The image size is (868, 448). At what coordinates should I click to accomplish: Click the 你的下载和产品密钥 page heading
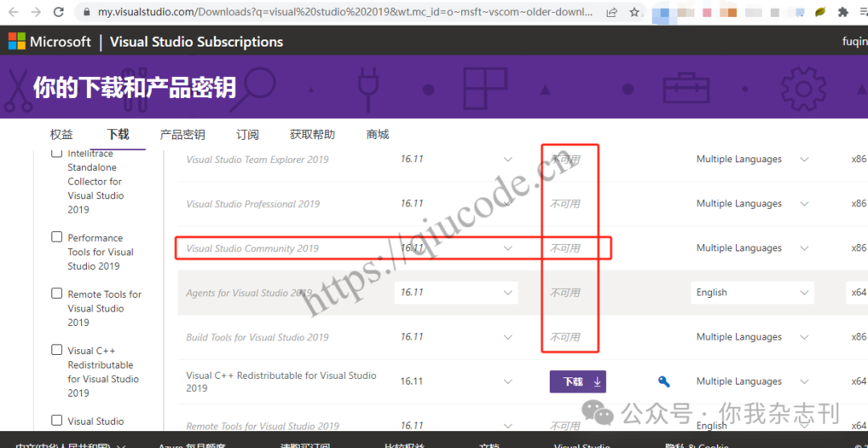pos(134,88)
